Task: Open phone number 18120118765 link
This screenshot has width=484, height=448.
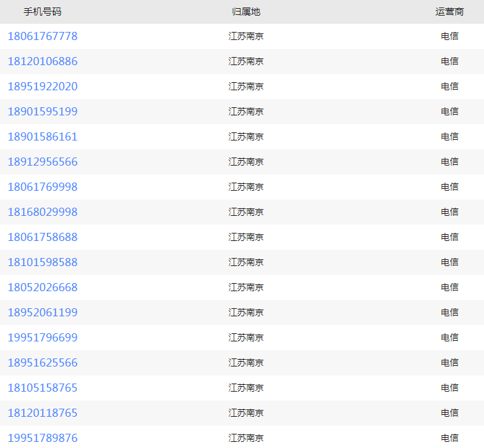Action: [x=43, y=413]
